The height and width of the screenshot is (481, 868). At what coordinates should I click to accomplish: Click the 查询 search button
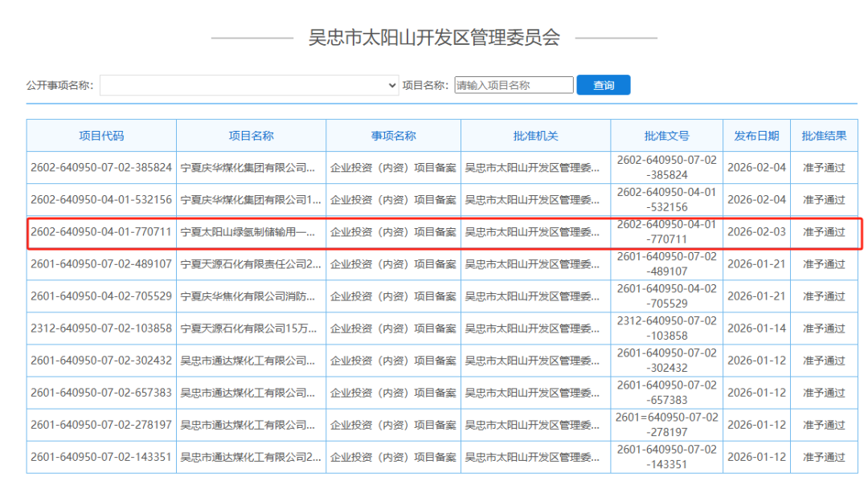tap(603, 84)
